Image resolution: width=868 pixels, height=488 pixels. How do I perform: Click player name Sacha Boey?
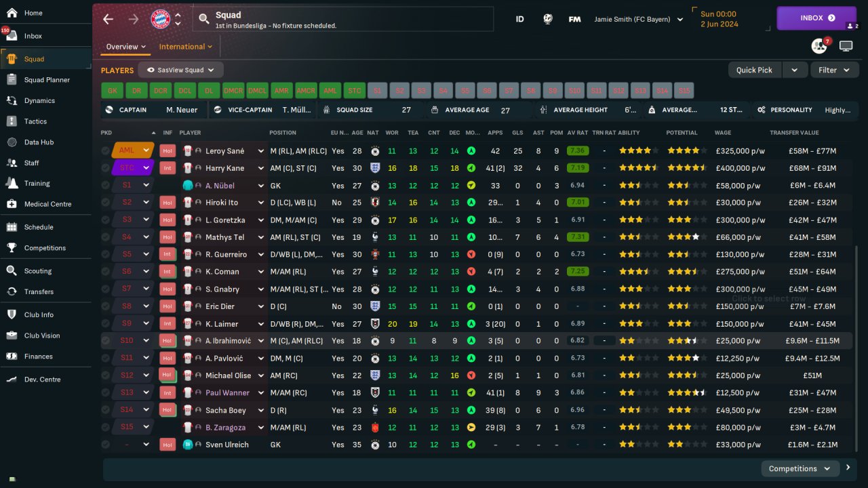[226, 410]
